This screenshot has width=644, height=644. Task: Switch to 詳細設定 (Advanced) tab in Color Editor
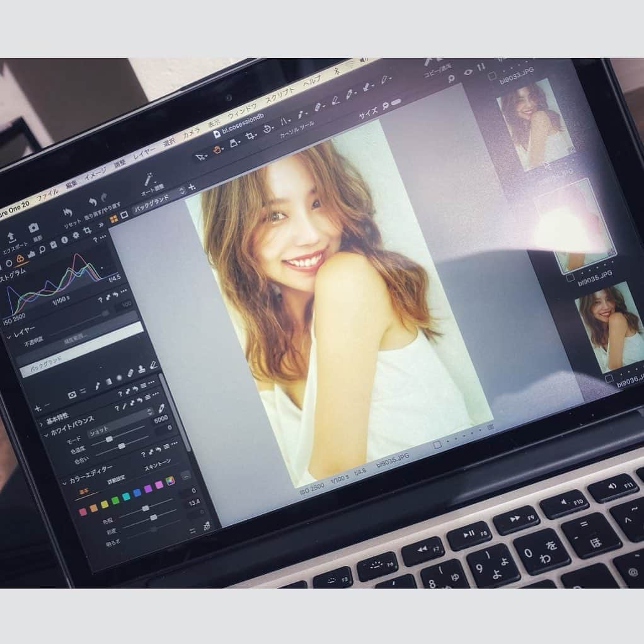(x=116, y=480)
